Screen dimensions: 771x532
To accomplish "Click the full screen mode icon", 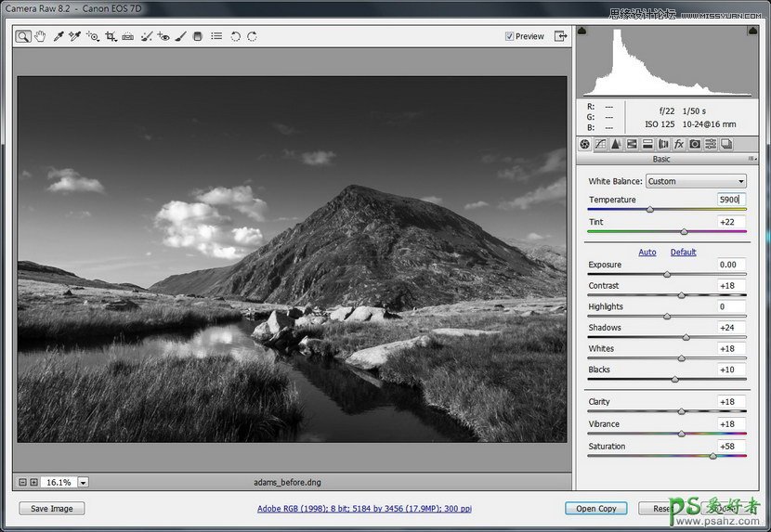I will pos(560,36).
